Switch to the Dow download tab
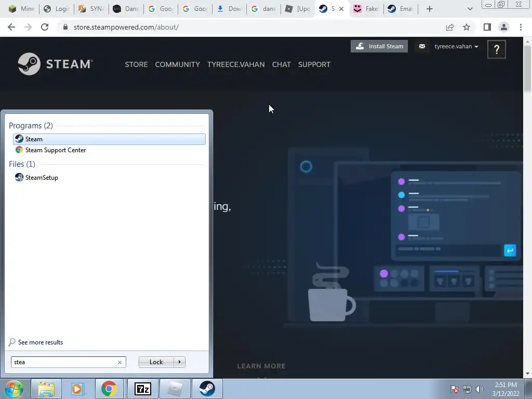The width and height of the screenshot is (532, 399). click(x=229, y=9)
